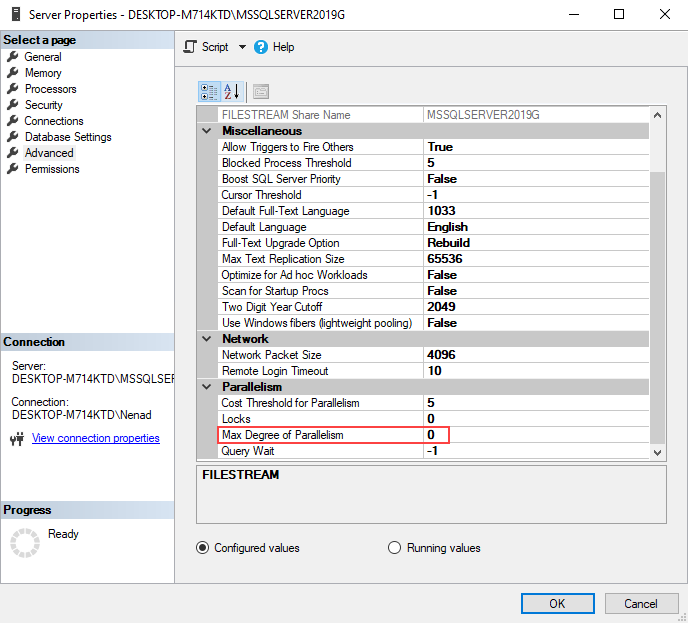Select the Two Digit Year Cutoff row

pos(433,307)
